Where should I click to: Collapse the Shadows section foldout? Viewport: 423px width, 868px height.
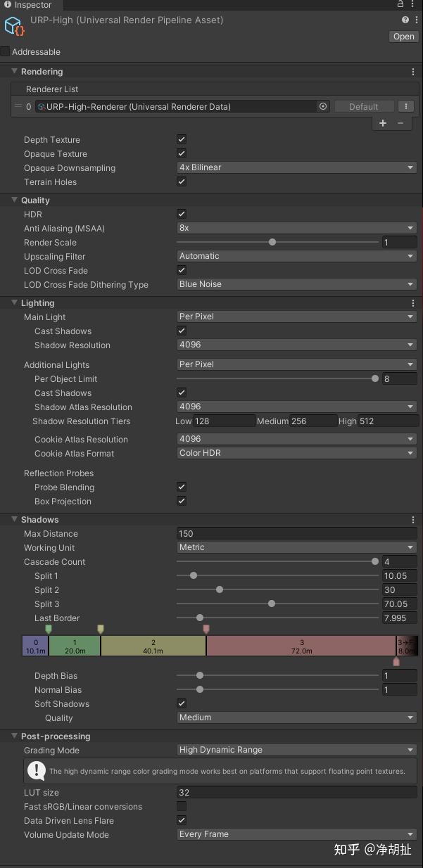(15, 520)
